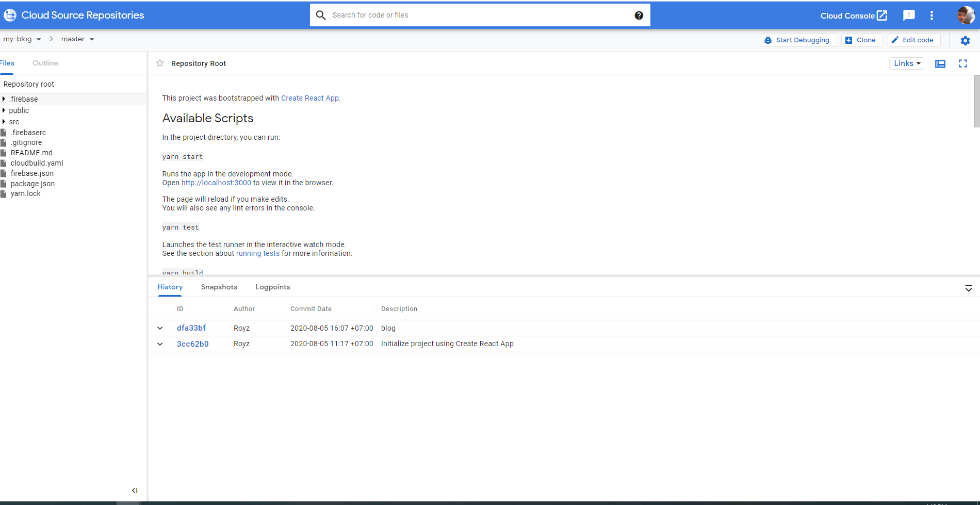The width and height of the screenshot is (980, 505).
Task: Click the settings gear icon
Action: pyautogui.click(x=965, y=40)
